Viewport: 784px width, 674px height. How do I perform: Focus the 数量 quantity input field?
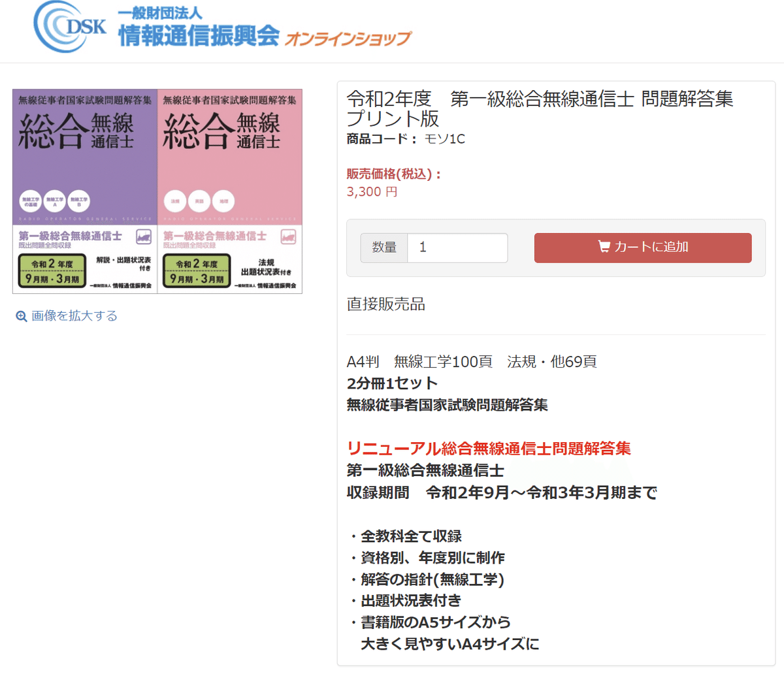(457, 248)
